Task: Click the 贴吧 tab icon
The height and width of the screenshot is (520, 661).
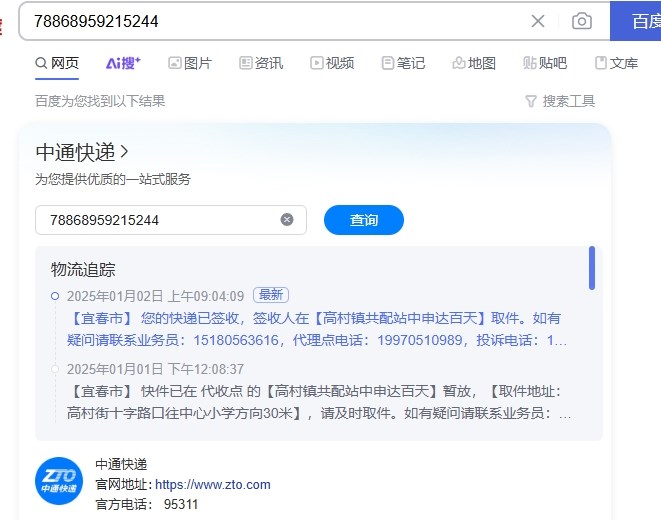Action: 529,63
